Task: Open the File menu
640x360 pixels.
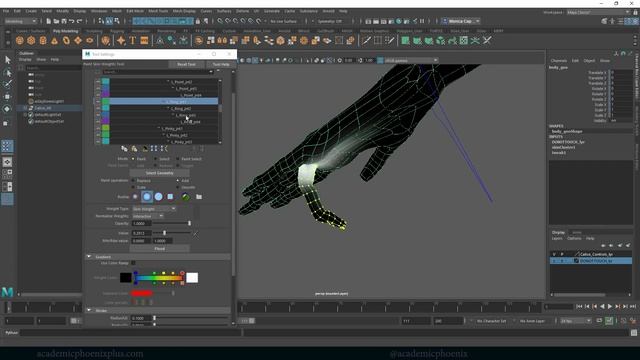Action: (x=6, y=11)
